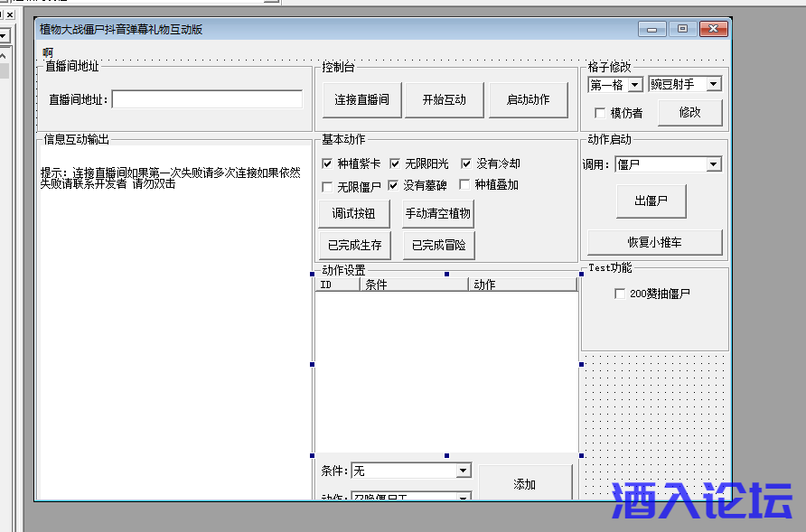Click the 条件 column header
This screenshot has height=532, width=806.
[x=413, y=285]
